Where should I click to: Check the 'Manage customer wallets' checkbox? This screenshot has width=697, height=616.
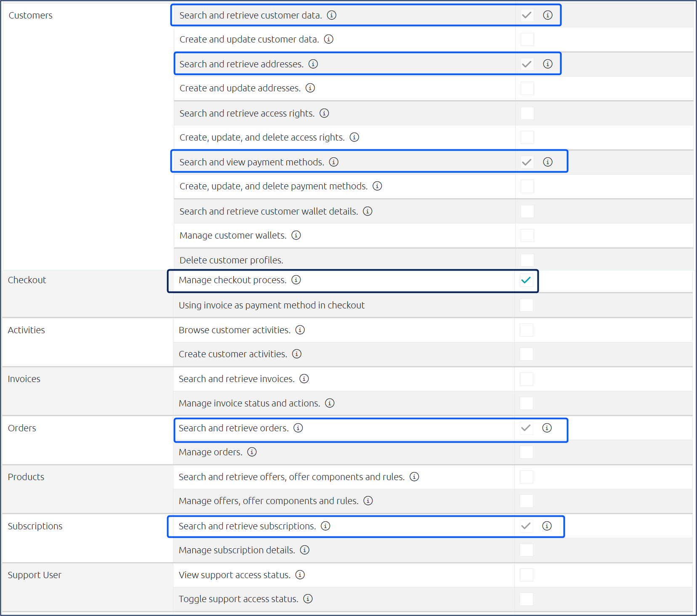(x=527, y=236)
